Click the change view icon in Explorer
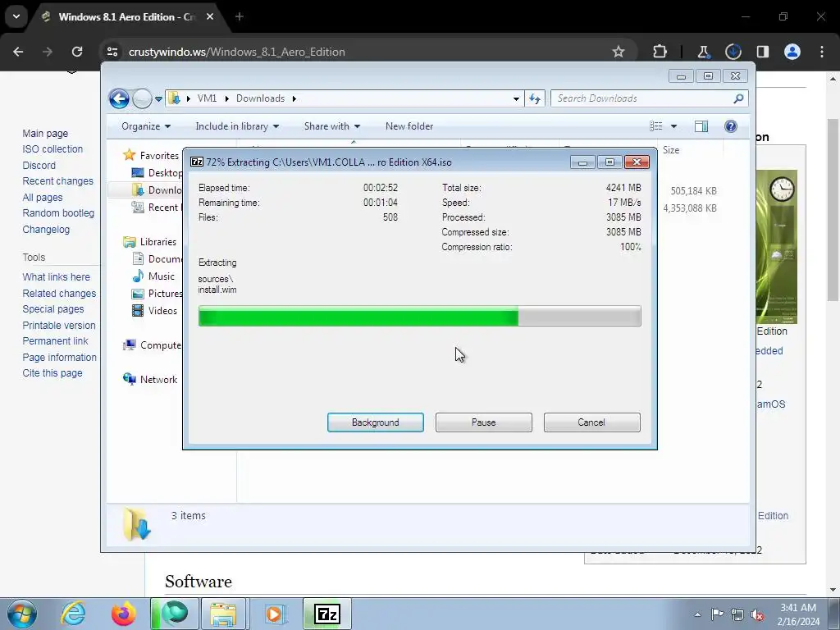Viewport: 840px width, 630px height. coord(655,126)
